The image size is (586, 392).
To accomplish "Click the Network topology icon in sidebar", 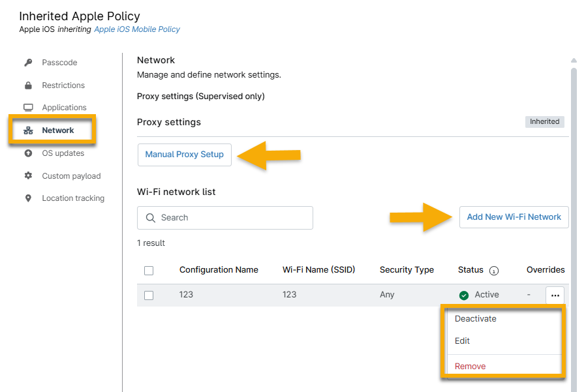I will (x=28, y=130).
